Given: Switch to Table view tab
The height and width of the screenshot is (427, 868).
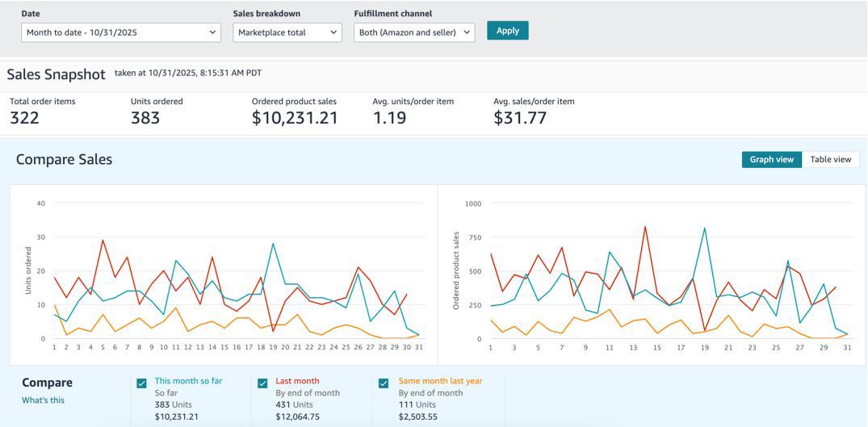Looking at the screenshot, I should click(x=830, y=160).
